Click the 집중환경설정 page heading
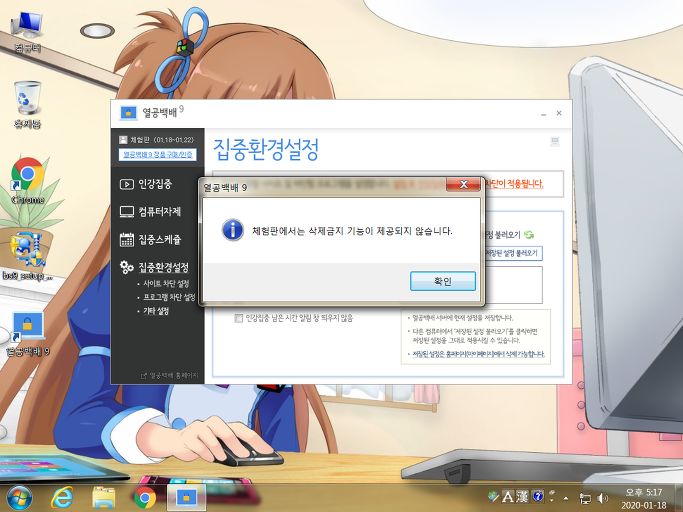 266,149
